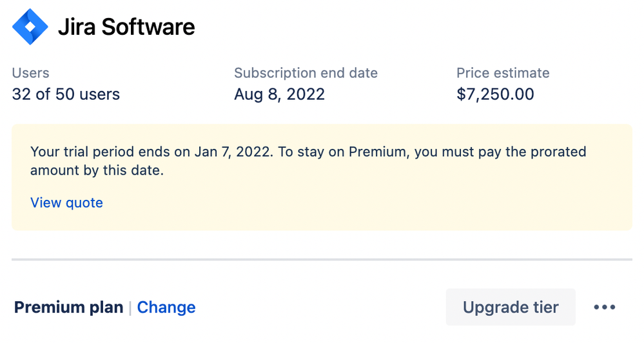Select the Aug 8, 2022 date value
This screenshot has width=644, height=343.
point(279,95)
